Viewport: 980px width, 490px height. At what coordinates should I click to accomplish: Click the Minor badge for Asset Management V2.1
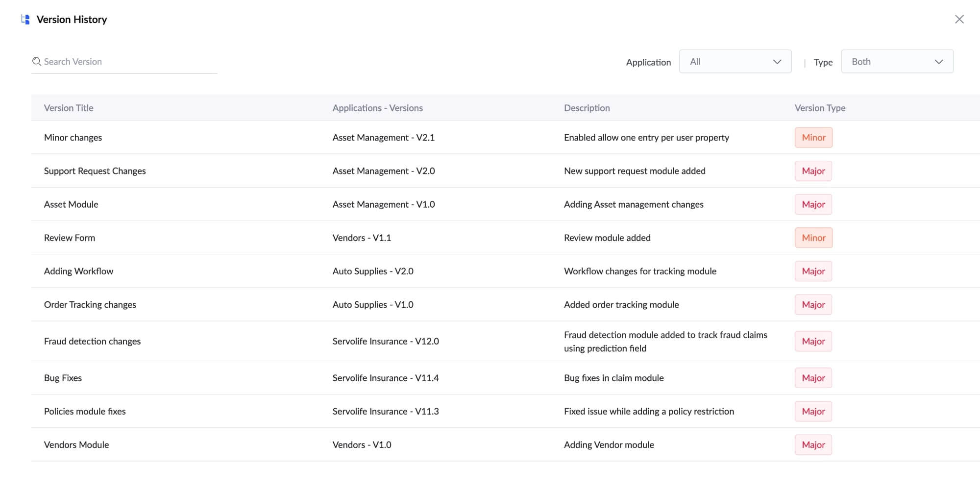pyautogui.click(x=813, y=138)
